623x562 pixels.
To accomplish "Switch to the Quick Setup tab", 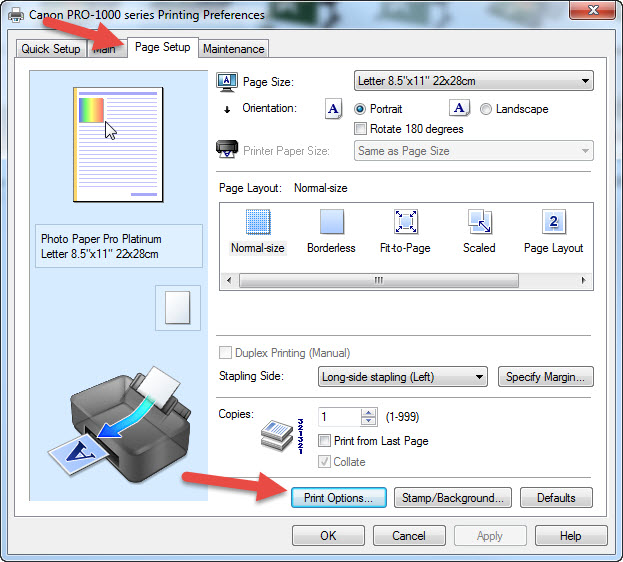I will click(51, 49).
